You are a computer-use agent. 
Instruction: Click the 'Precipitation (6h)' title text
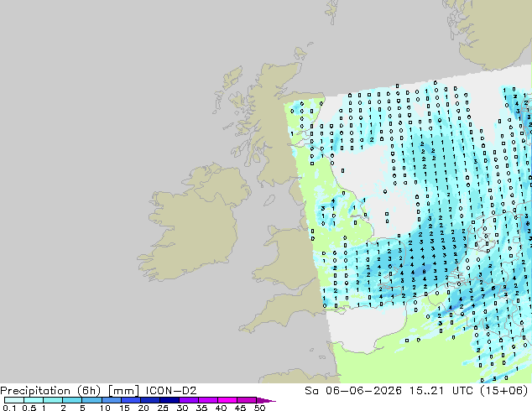50,391
